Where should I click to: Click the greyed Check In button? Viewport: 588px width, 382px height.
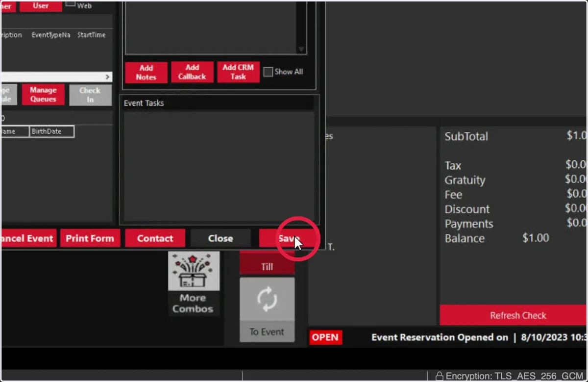pyautogui.click(x=90, y=95)
